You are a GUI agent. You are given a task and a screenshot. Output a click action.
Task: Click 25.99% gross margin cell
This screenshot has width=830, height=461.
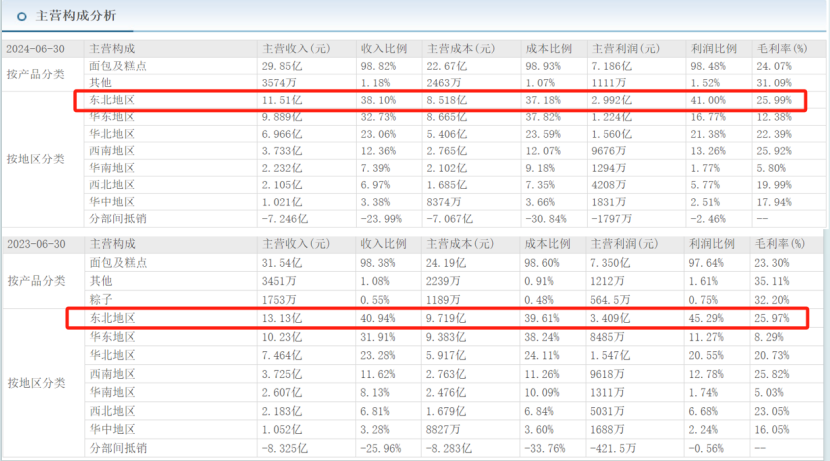point(774,100)
